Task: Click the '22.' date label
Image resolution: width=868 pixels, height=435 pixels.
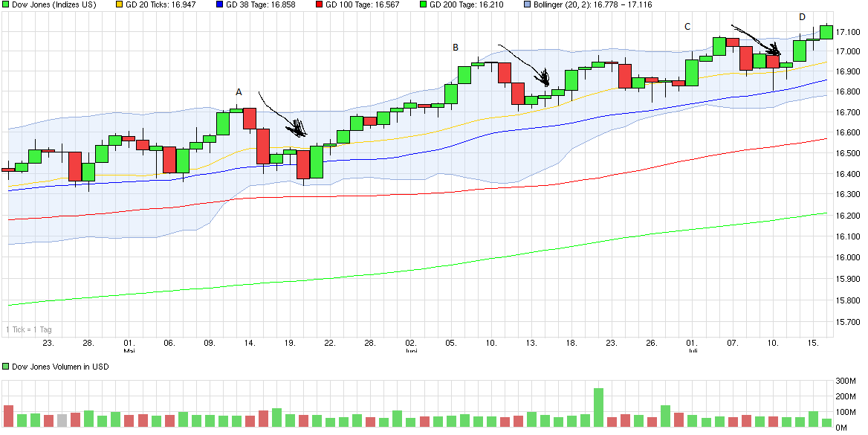Action: [331, 343]
